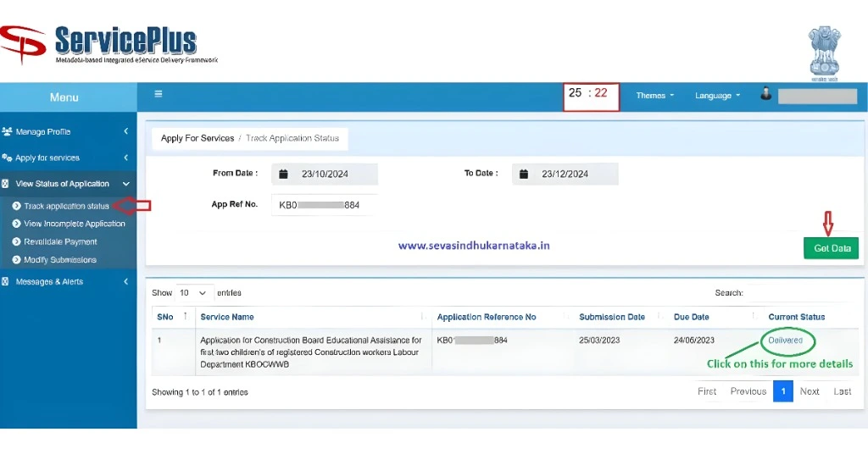This screenshot has width=868, height=454.
Task: Change the Show entries count dropdown
Action: click(193, 293)
